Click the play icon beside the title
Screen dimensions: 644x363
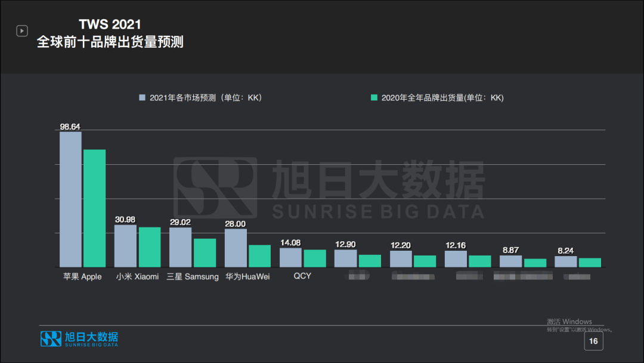click(x=22, y=31)
